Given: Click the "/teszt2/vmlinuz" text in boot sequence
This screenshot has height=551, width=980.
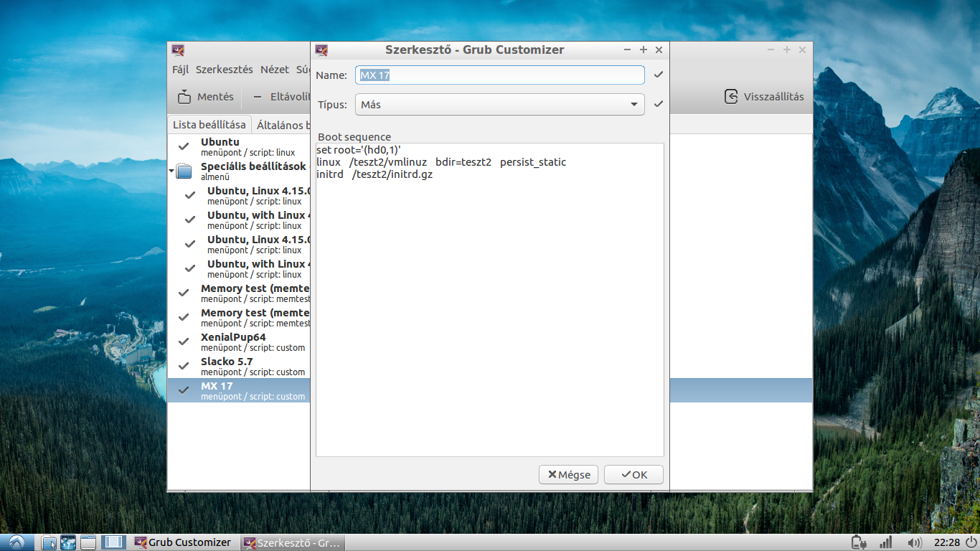Looking at the screenshot, I should pyautogui.click(x=388, y=162).
